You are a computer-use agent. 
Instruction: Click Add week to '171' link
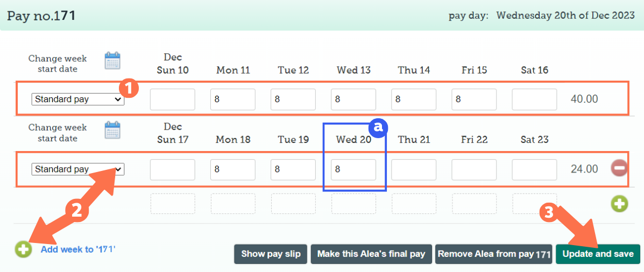coord(78,249)
